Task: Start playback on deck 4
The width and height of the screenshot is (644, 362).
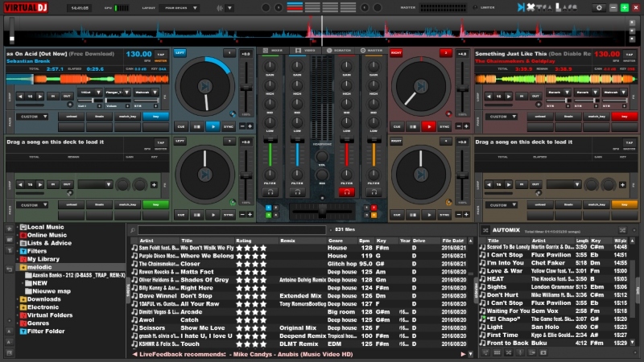Action: 429,215
